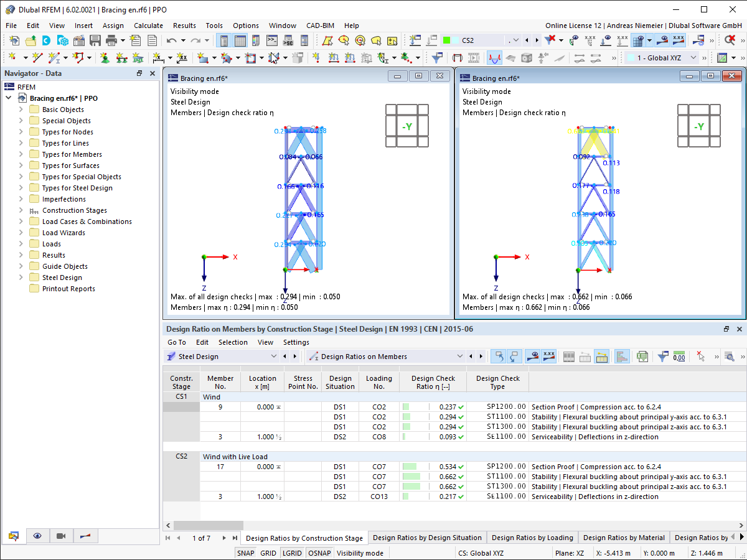Select the result diagram icon in the toolbar
This screenshot has height=560, width=747.
point(494,57)
